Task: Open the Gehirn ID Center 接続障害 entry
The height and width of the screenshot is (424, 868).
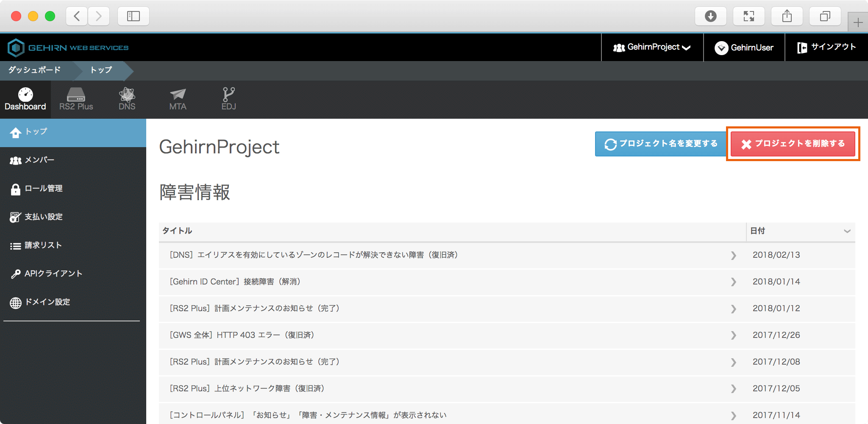Action: (235, 282)
